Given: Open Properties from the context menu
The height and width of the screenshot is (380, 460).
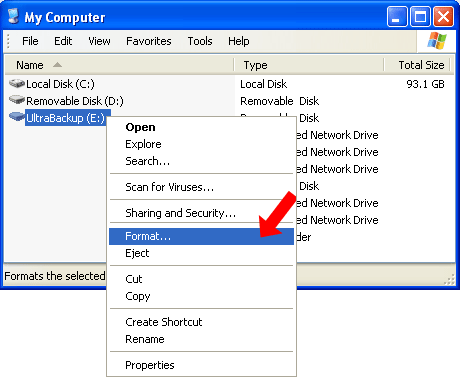Looking at the screenshot, I should (201, 365).
